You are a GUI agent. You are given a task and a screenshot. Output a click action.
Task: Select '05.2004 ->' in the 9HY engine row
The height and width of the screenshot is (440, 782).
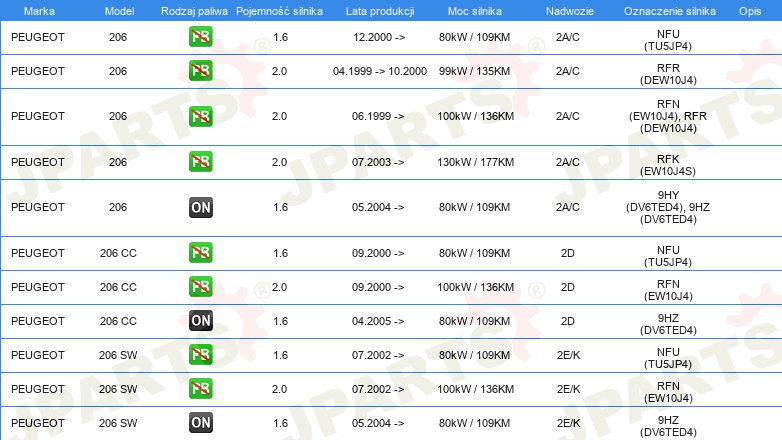(x=378, y=207)
